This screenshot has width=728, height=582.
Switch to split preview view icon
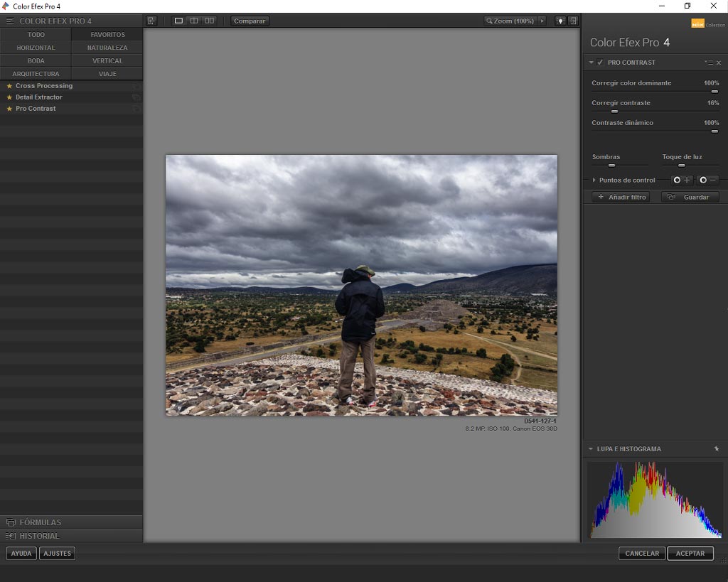coord(194,21)
